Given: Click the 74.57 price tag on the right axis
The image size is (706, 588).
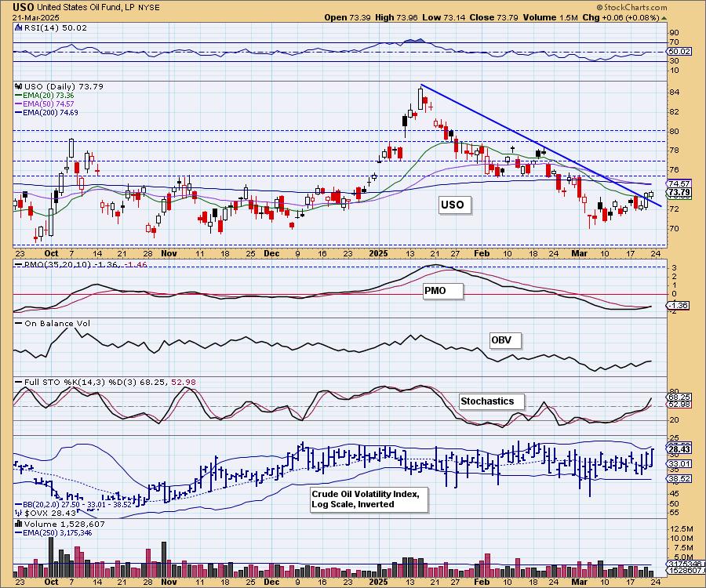Looking at the screenshot, I should point(679,183).
